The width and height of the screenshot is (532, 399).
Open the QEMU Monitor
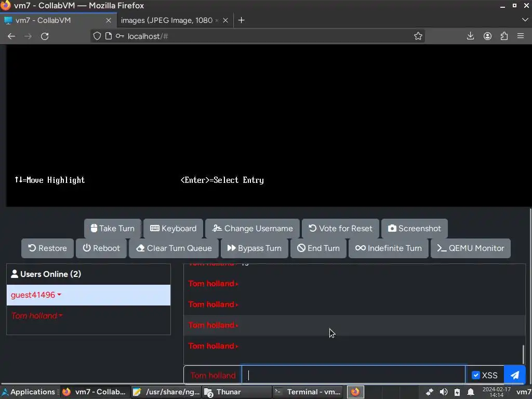pyautogui.click(x=471, y=248)
